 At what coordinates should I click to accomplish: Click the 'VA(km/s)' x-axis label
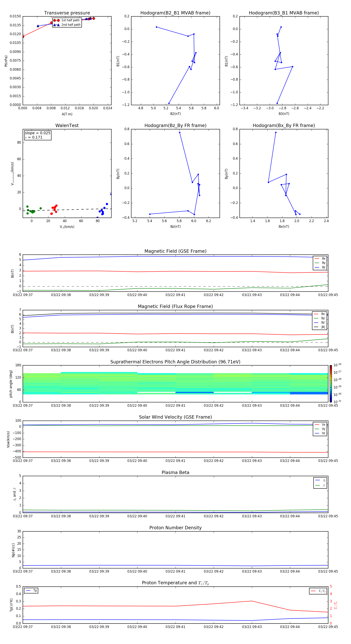tap(67, 227)
